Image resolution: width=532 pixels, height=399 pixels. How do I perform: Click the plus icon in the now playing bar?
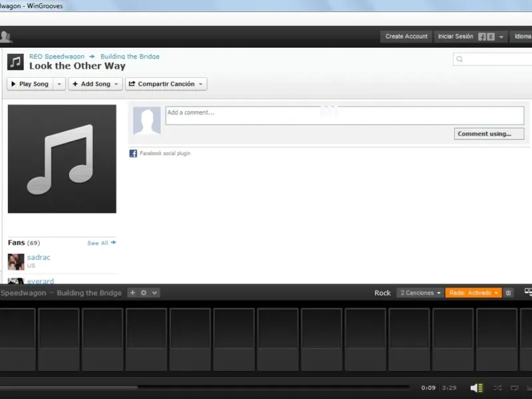pos(132,293)
